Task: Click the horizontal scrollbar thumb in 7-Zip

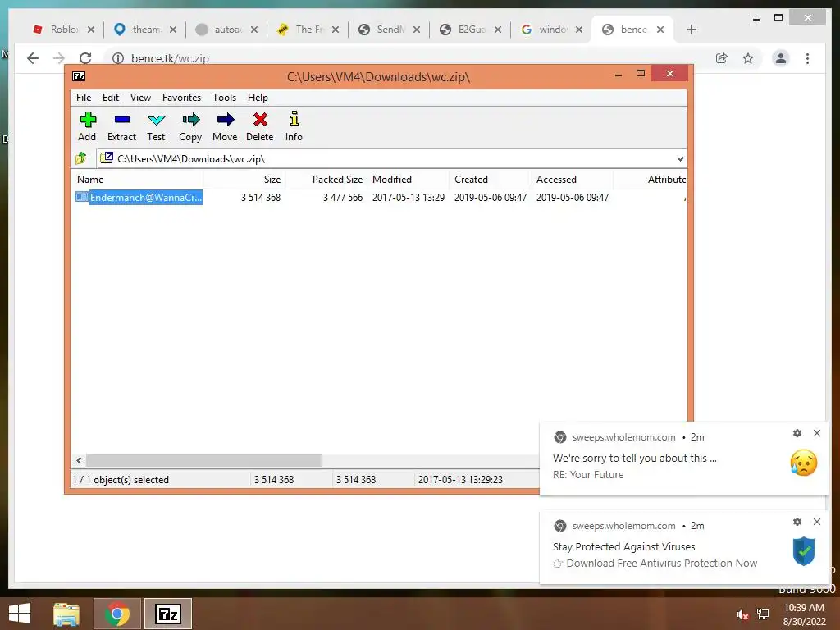Action: point(203,460)
